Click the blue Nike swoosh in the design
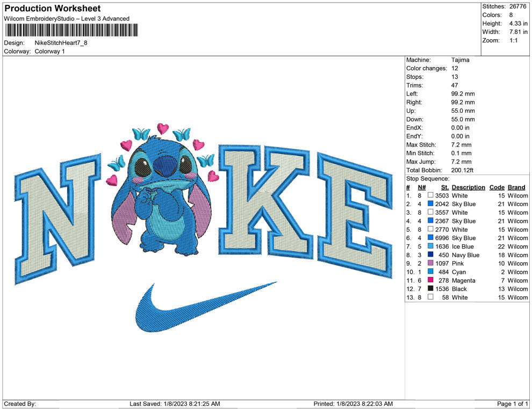Image resolution: width=532 pixels, height=409 pixels. 206,306
